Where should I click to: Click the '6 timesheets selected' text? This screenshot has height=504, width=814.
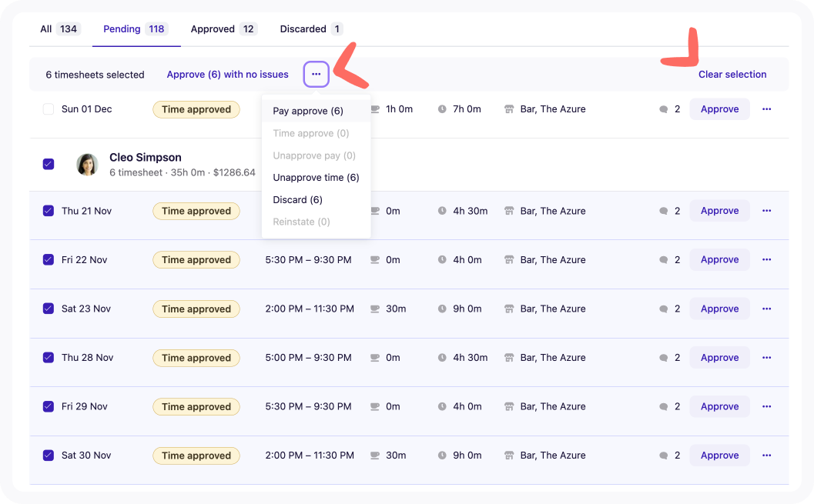tap(95, 75)
